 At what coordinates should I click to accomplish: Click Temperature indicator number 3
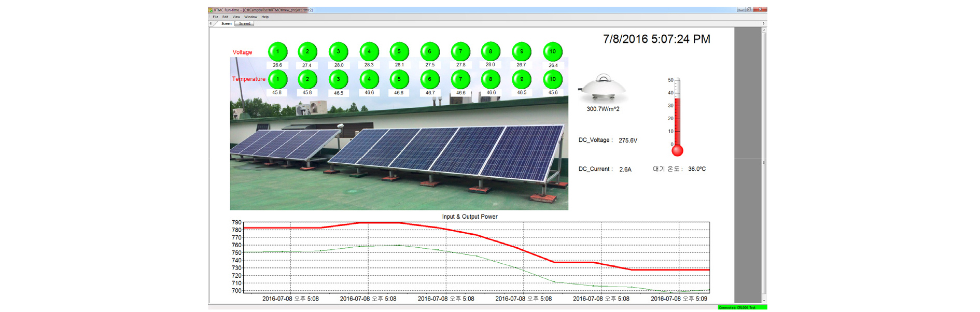tap(339, 80)
